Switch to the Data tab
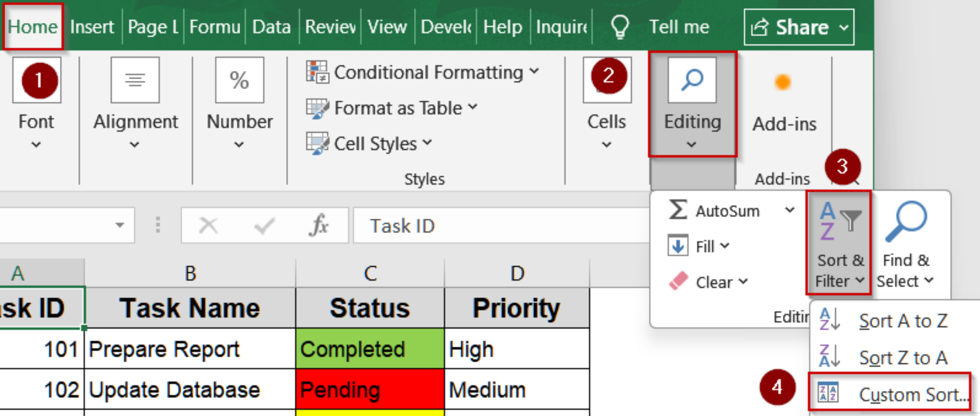The height and width of the screenshot is (416, 980). coord(271,27)
